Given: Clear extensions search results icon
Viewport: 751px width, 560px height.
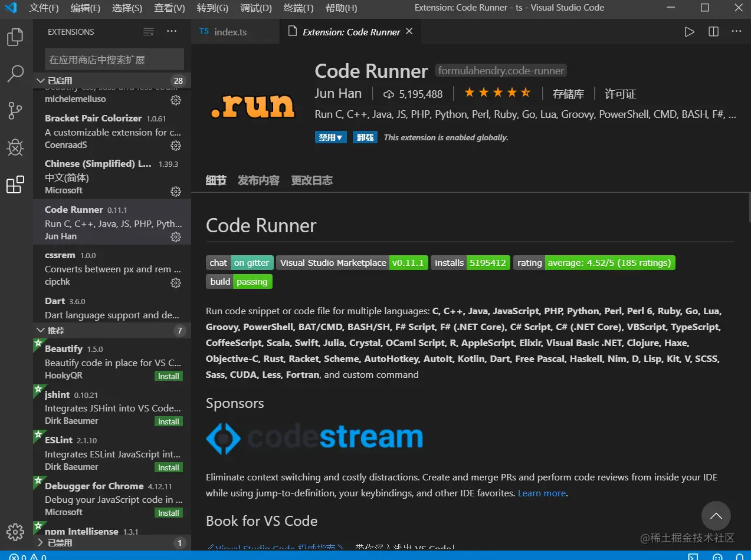Looking at the screenshot, I should (149, 32).
